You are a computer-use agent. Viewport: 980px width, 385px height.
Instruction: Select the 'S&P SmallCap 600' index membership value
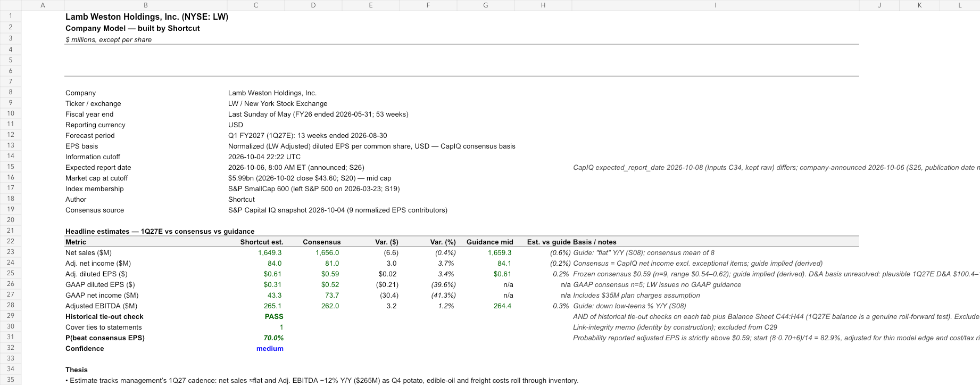pyautogui.click(x=314, y=189)
